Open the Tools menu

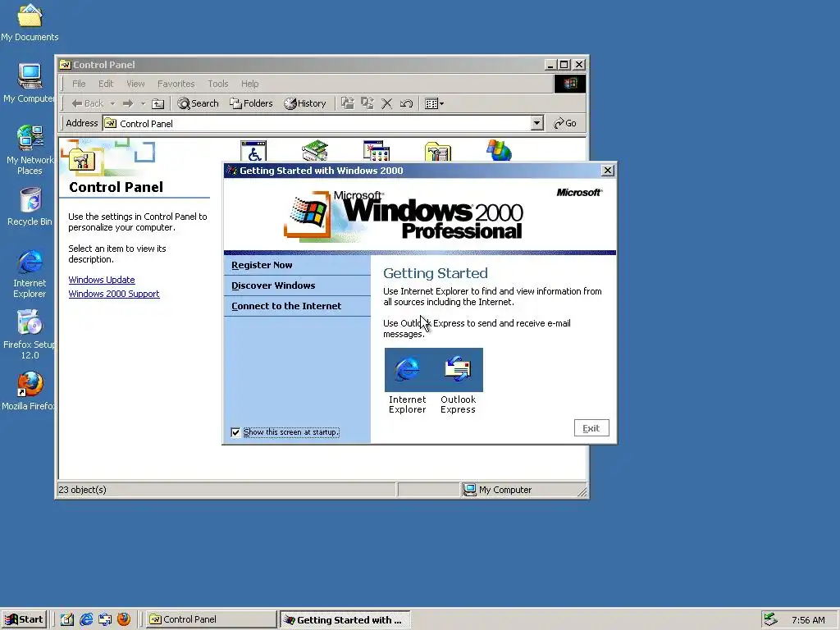[218, 84]
